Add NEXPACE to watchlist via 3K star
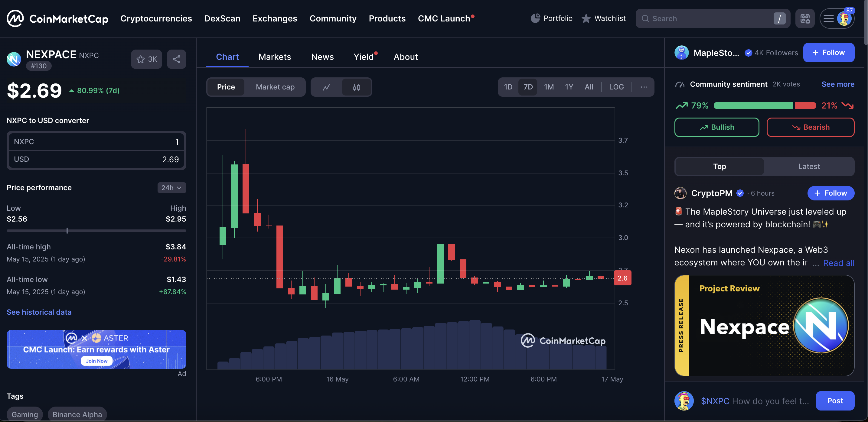The image size is (868, 422). [x=147, y=59]
